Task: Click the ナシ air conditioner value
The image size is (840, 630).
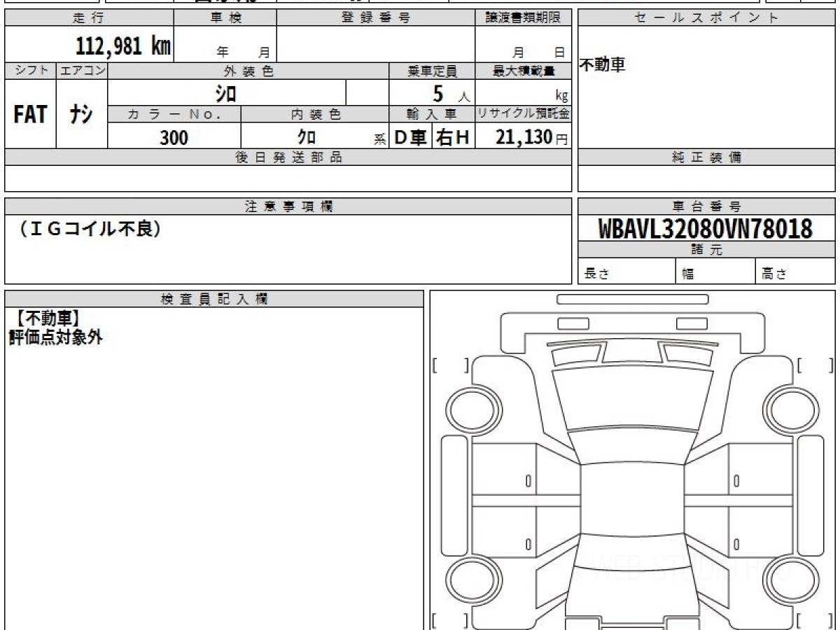Action: (x=82, y=114)
